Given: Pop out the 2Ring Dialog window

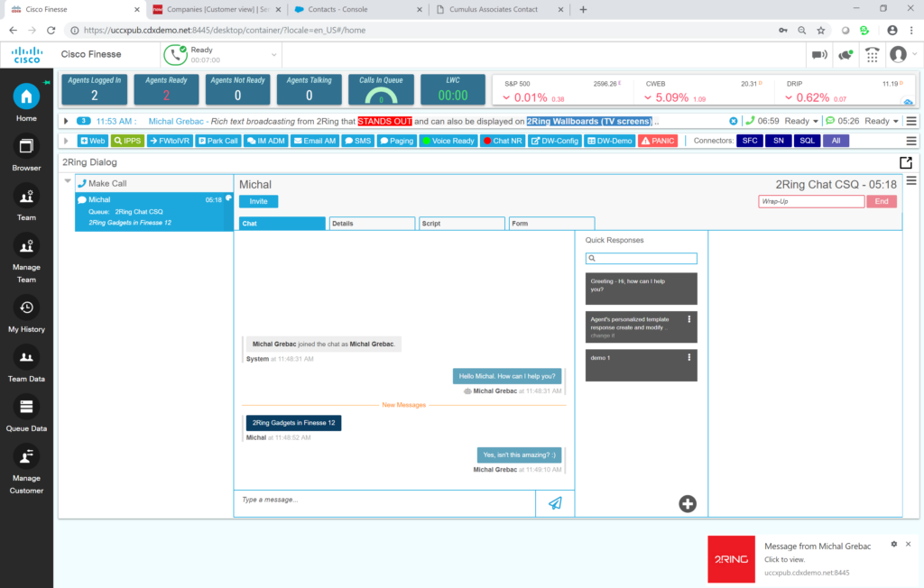Looking at the screenshot, I should click(906, 163).
